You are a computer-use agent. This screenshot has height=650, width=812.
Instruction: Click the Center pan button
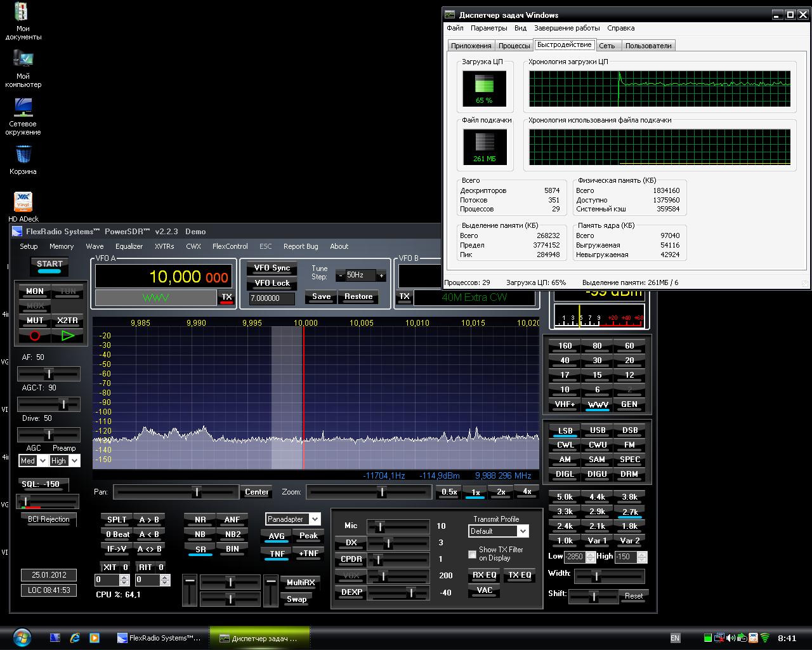coord(257,492)
